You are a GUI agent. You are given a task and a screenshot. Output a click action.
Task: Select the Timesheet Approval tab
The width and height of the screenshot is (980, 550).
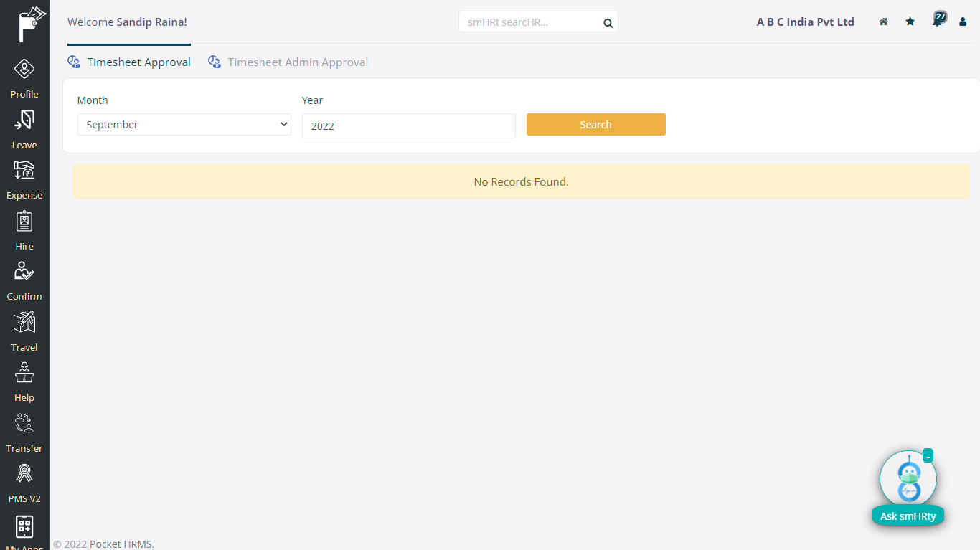pos(138,62)
